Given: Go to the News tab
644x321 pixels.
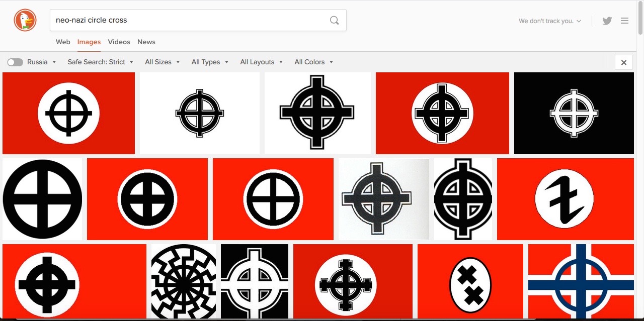Looking at the screenshot, I should coord(146,42).
